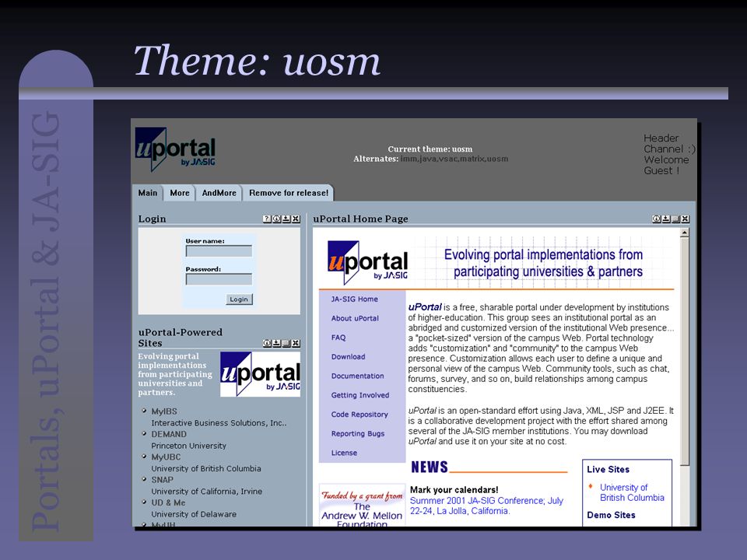Viewport: 747px width, 560px height.
Task: Click the "Current theme: uosm" text
Action: pyautogui.click(x=430, y=149)
